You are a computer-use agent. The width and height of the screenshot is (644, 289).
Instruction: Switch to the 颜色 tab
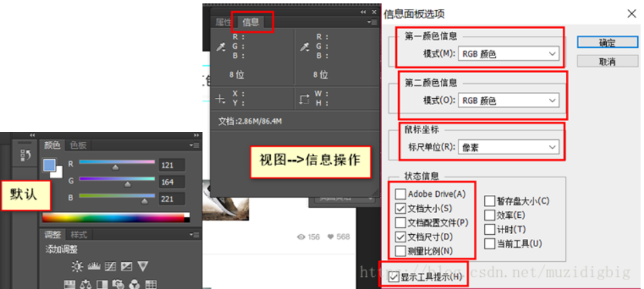coord(52,146)
